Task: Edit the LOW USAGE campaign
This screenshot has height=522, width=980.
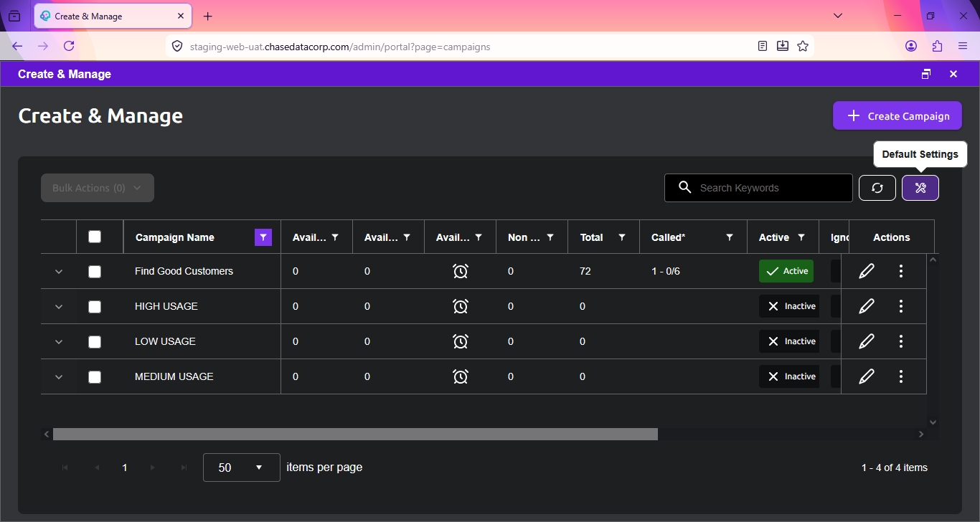Action: pos(867,341)
